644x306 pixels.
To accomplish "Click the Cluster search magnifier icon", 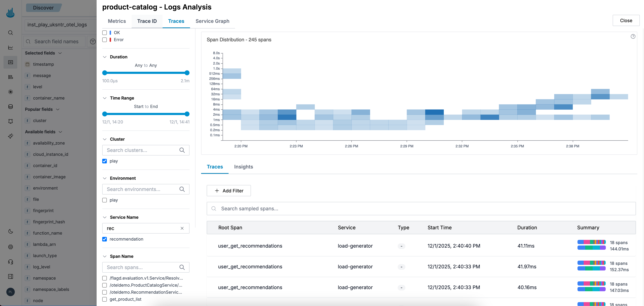I will click(x=182, y=150).
